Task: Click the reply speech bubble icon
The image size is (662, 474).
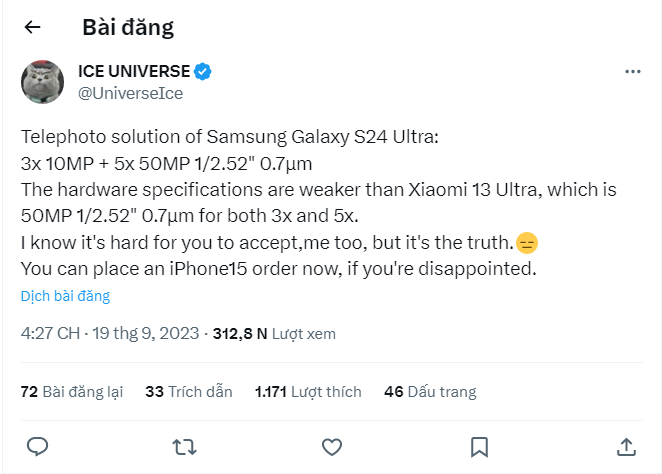Action: point(37,445)
